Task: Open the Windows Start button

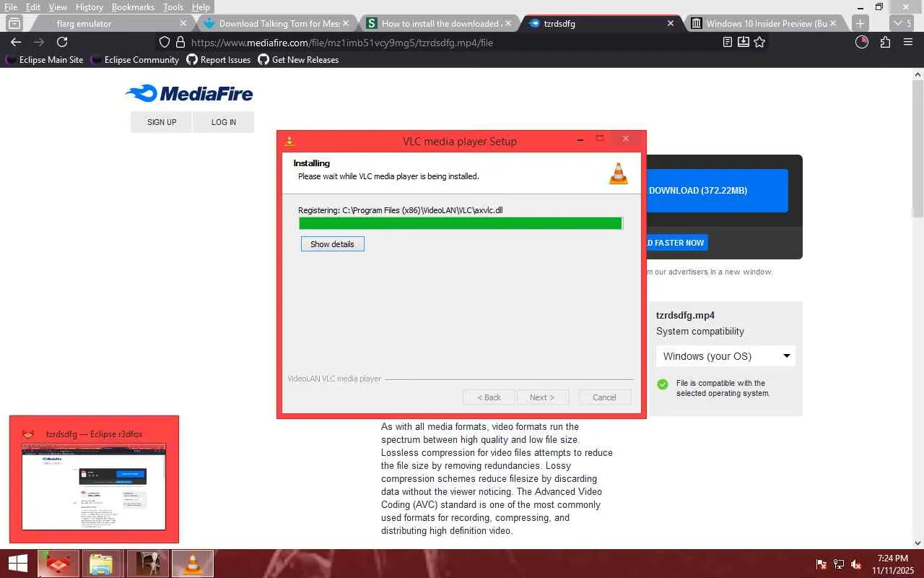Action: [x=18, y=564]
